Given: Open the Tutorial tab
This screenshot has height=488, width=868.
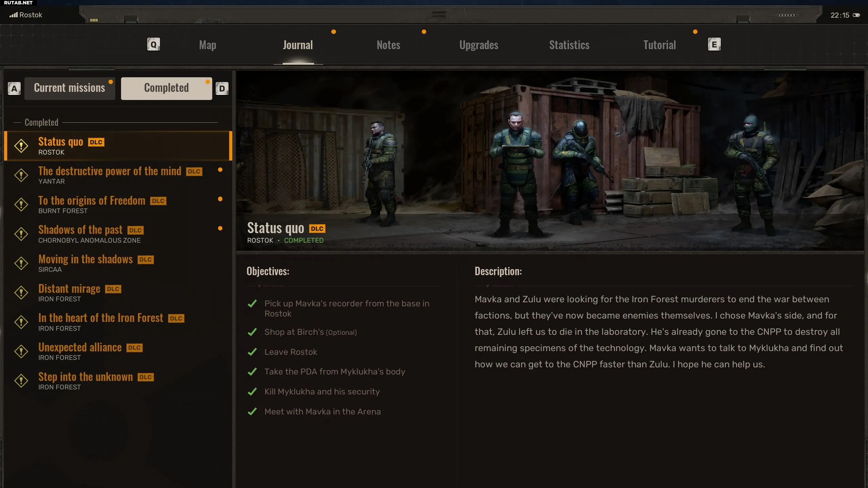Looking at the screenshot, I should (659, 45).
